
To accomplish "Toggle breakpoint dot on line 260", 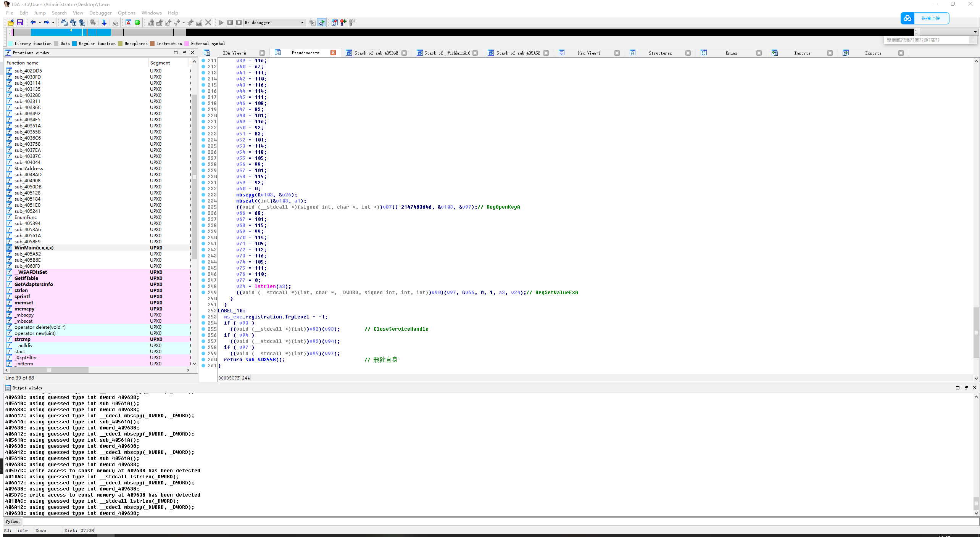I will point(203,360).
